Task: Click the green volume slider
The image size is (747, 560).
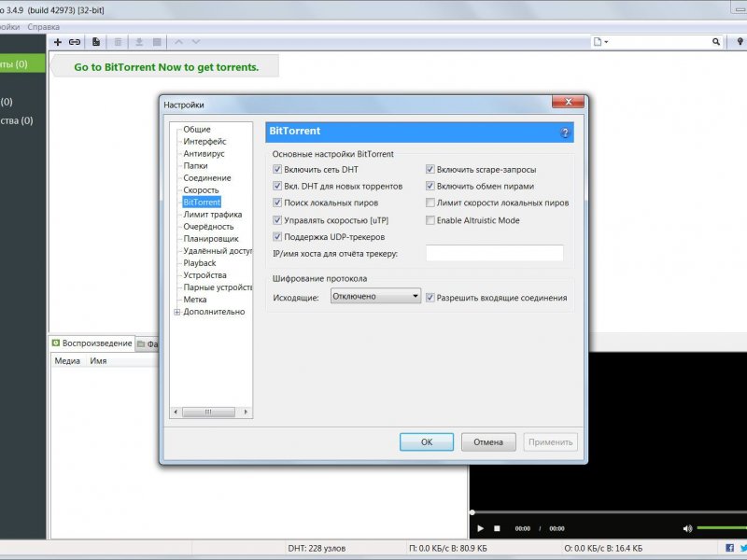Action: coord(722,528)
